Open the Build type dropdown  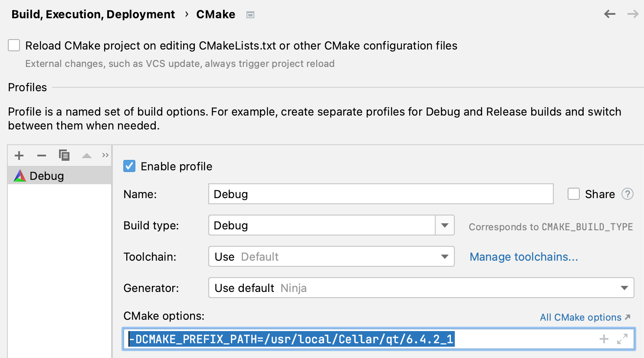point(445,225)
